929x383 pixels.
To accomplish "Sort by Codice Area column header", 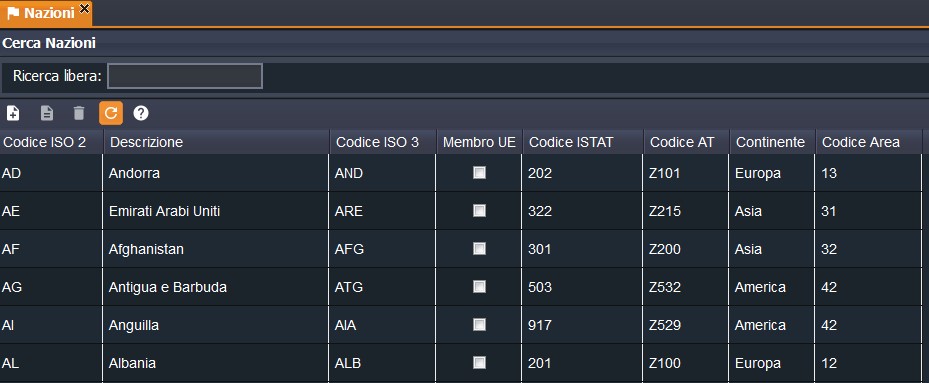I will coord(869,142).
